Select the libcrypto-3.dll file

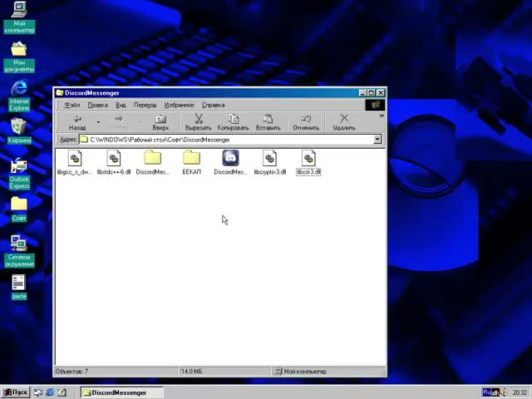pos(269,158)
